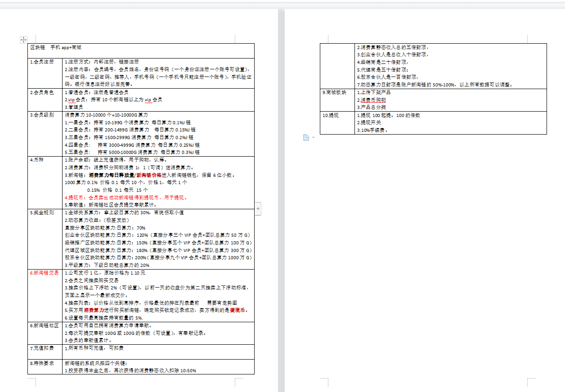The height and width of the screenshot is (392, 565).
Task: Click the line '新淘链的系统风控四个关键:'
Action: (x=96, y=363)
